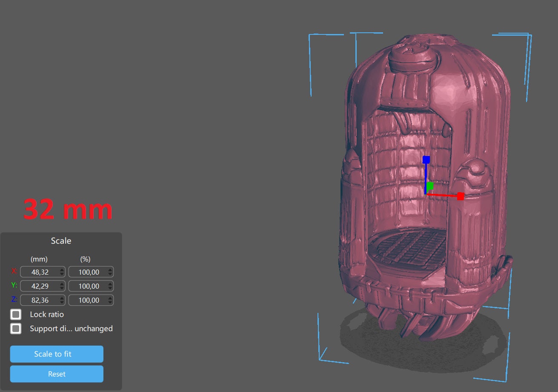Increase X mm value with up arrow

(x=62, y=270)
